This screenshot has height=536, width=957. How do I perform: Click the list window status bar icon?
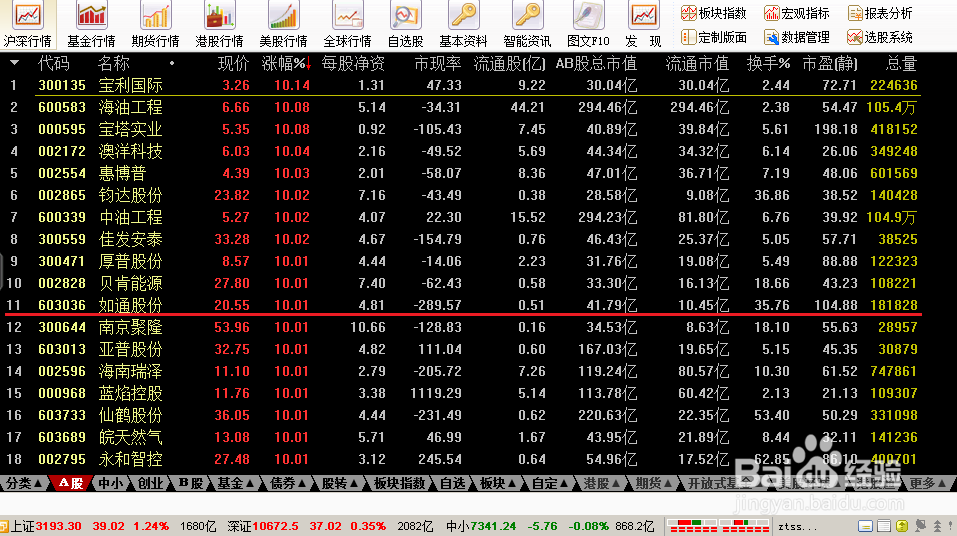[x=884, y=526]
